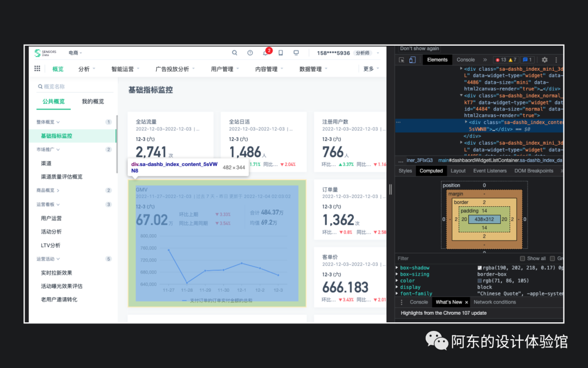This screenshot has height=368, width=588.
Task: Open the Computed pane tab
Action: coord(431,171)
